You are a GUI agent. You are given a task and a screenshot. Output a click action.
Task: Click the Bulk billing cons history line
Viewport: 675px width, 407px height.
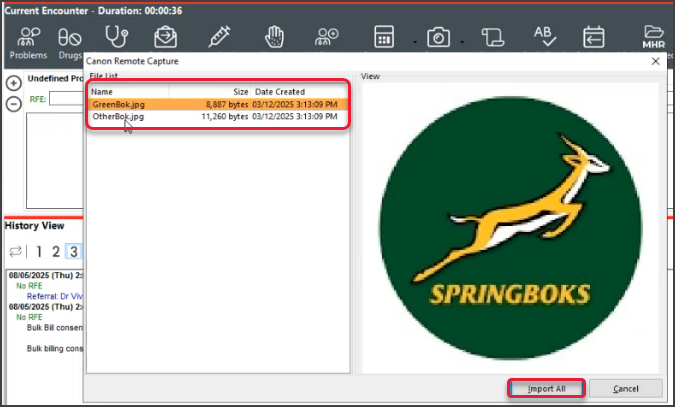click(x=55, y=348)
